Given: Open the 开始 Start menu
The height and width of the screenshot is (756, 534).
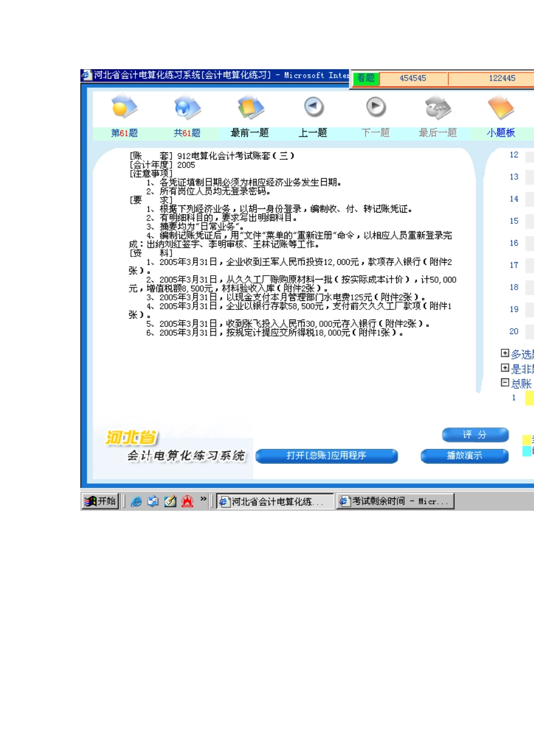Looking at the screenshot, I should click(x=100, y=501).
